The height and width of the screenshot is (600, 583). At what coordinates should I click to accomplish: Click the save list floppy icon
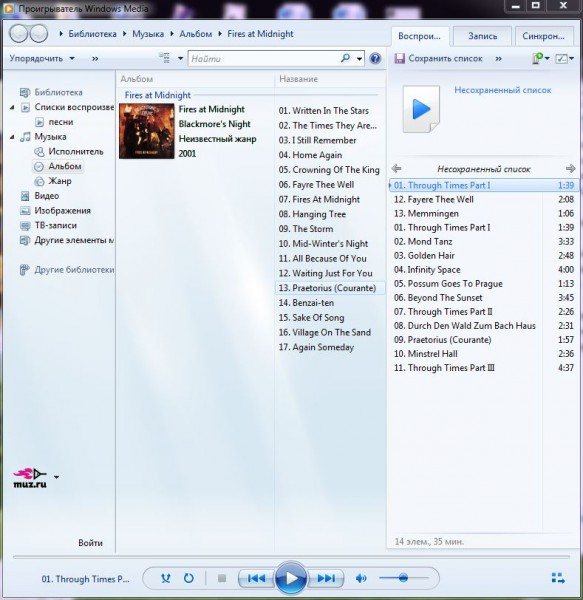click(399, 59)
